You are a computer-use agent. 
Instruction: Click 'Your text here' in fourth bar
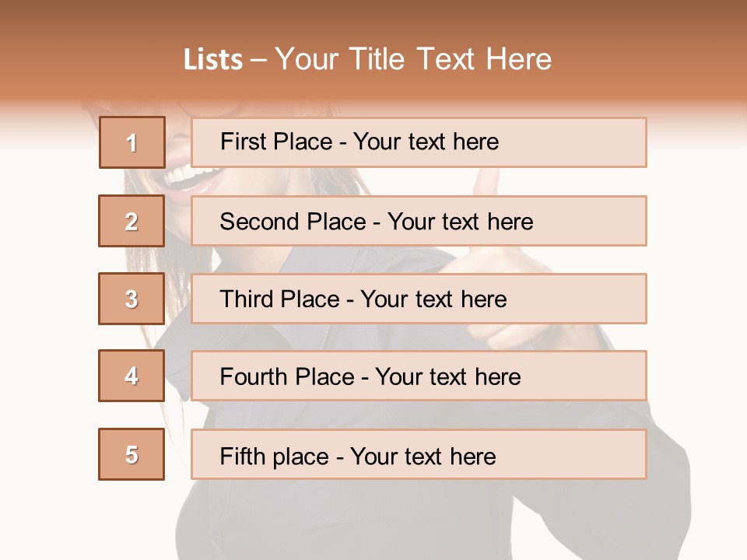[448, 376]
